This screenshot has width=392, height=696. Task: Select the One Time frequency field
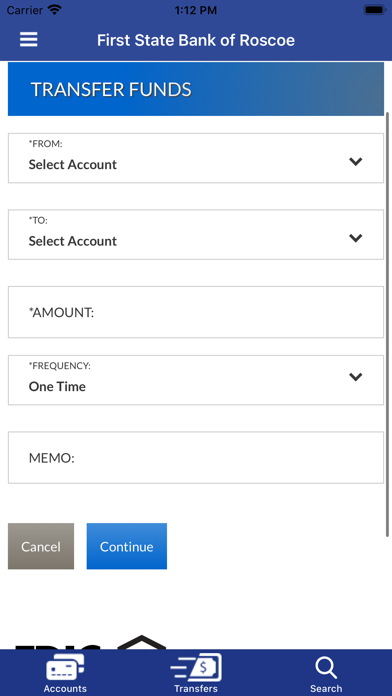[x=196, y=380]
